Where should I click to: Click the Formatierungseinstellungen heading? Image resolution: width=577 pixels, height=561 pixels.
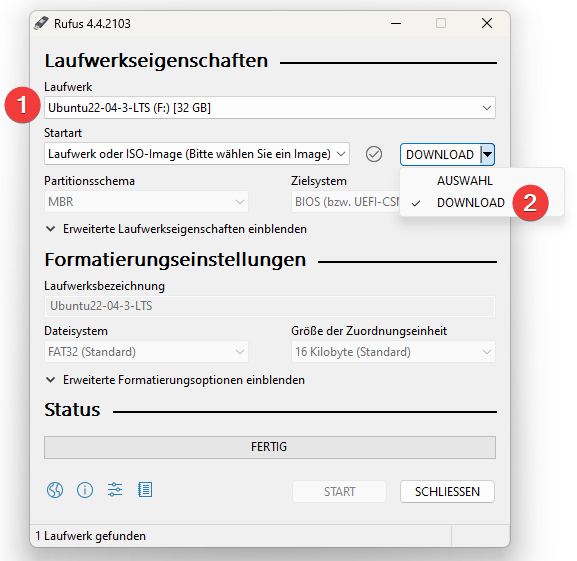point(175,260)
